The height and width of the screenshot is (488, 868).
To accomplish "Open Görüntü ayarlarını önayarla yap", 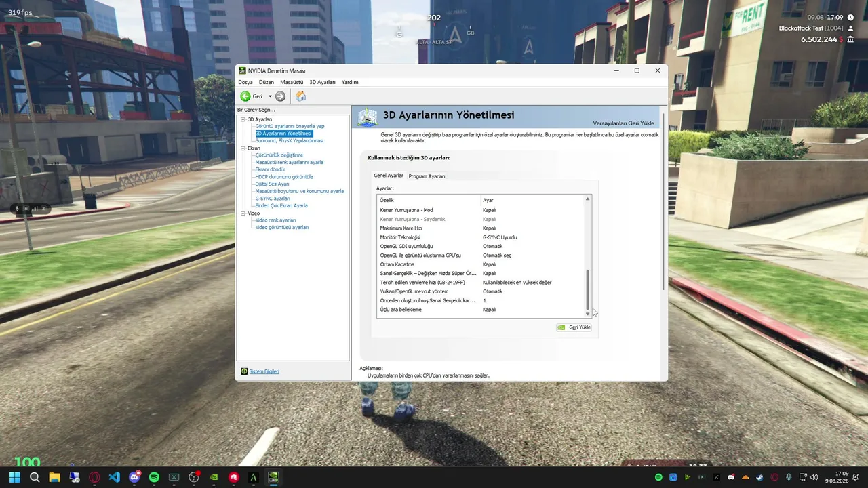I will coord(290,126).
